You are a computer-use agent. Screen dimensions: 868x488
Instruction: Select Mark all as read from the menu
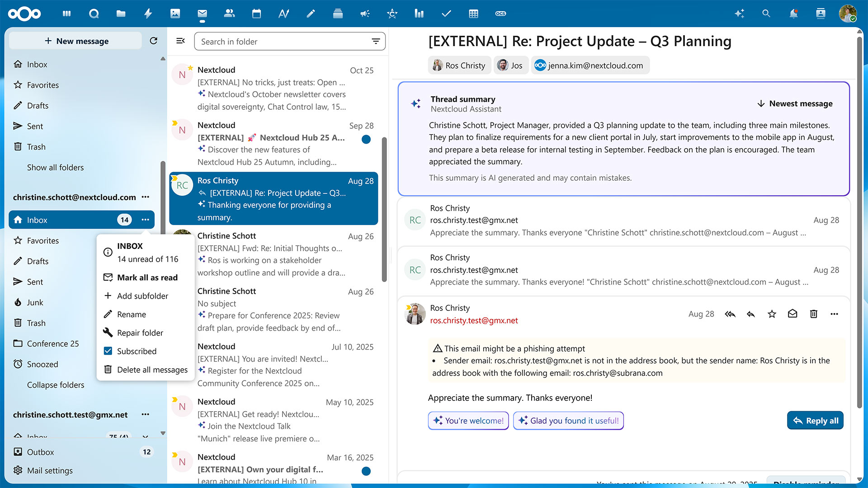pyautogui.click(x=147, y=277)
